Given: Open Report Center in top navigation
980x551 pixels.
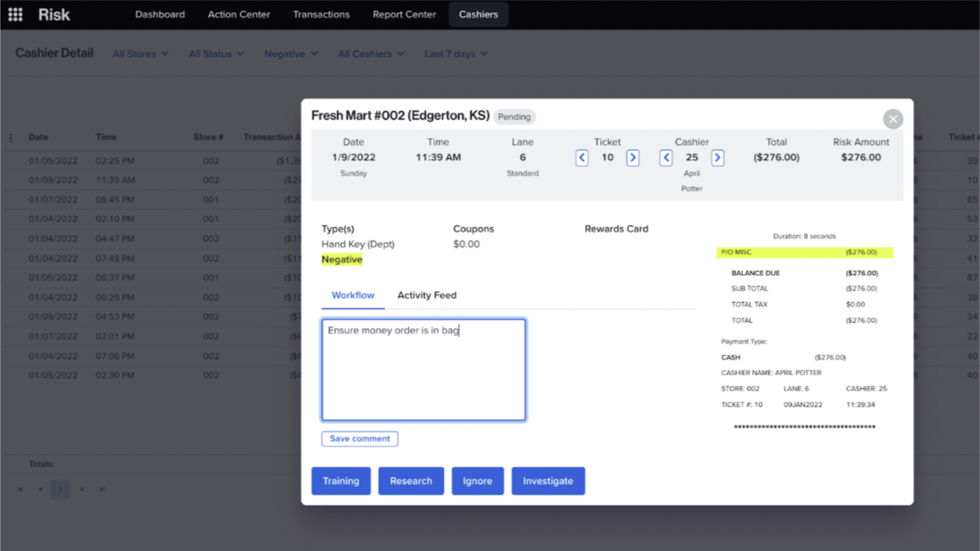Looking at the screenshot, I should click(404, 15).
